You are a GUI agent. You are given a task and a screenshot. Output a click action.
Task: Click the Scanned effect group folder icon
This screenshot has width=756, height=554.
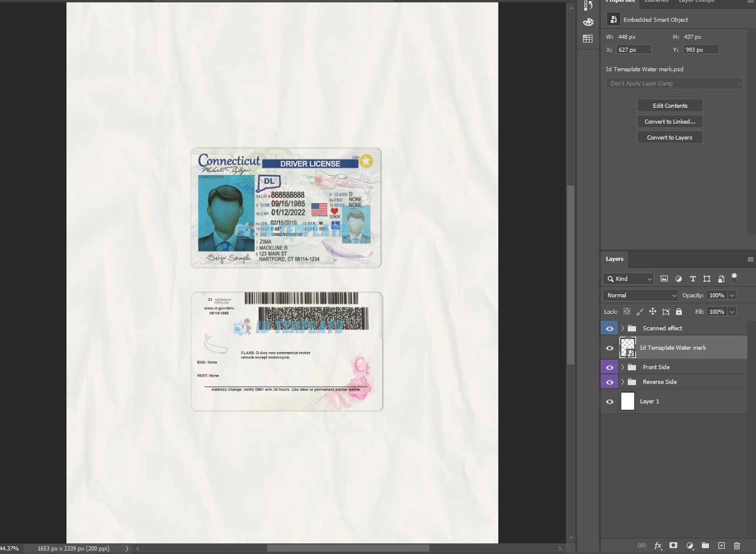632,328
